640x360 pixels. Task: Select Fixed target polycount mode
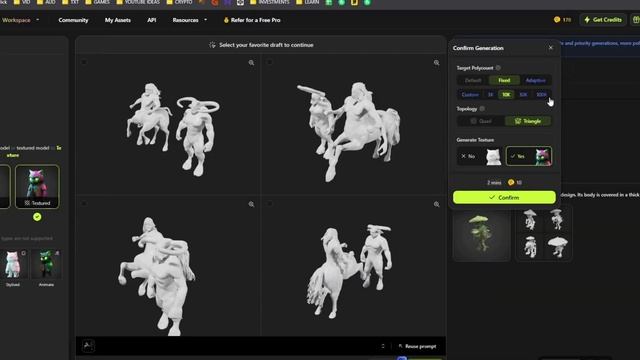tap(504, 80)
